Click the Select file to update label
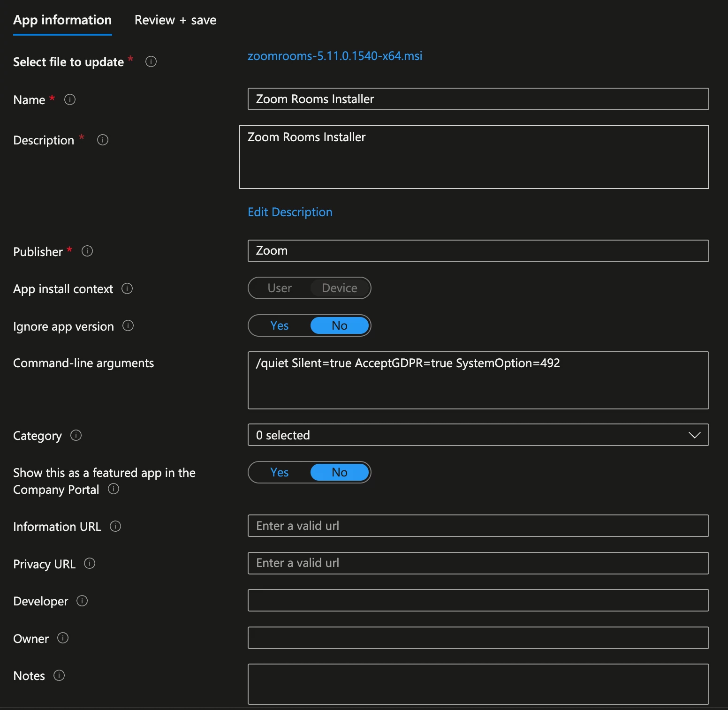The width and height of the screenshot is (728, 710). point(68,62)
